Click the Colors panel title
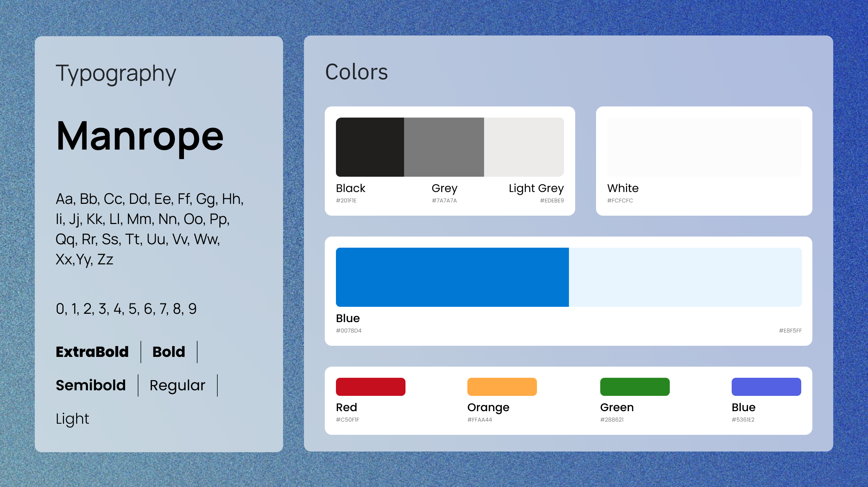This screenshot has height=487, width=868. (356, 72)
